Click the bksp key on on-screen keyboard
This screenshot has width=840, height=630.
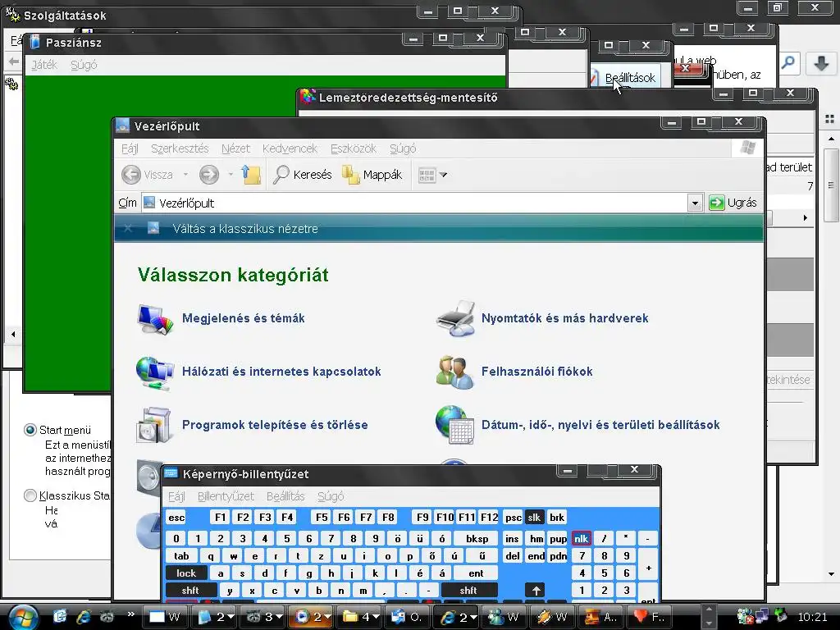coord(477,539)
